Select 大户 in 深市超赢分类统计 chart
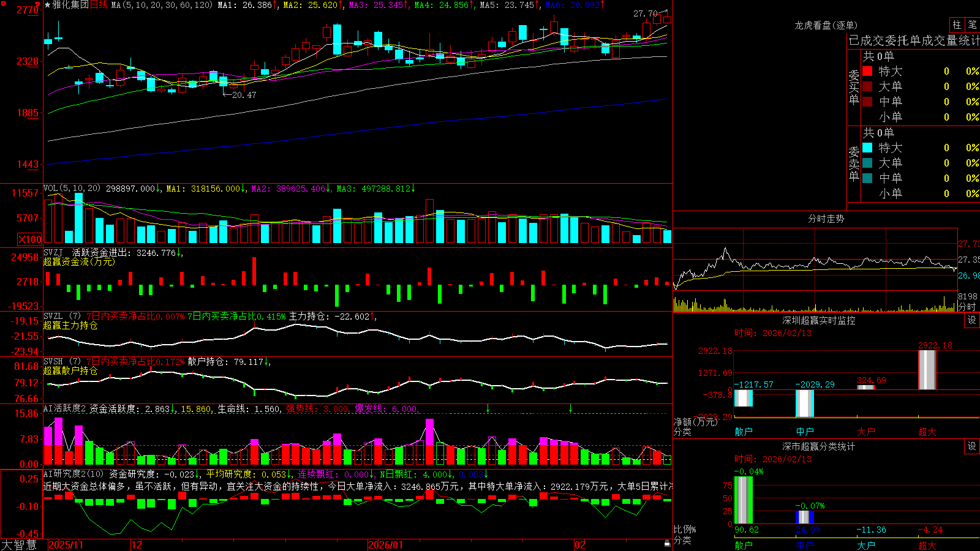Screen dimensions: 980x551 click(866, 545)
